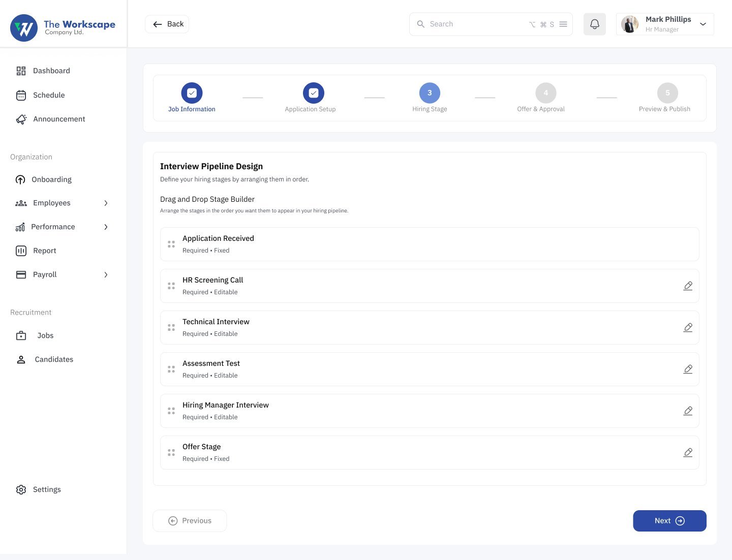Open the Mark Phillips account dropdown
This screenshot has height=560, width=732.
pyautogui.click(x=703, y=24)
